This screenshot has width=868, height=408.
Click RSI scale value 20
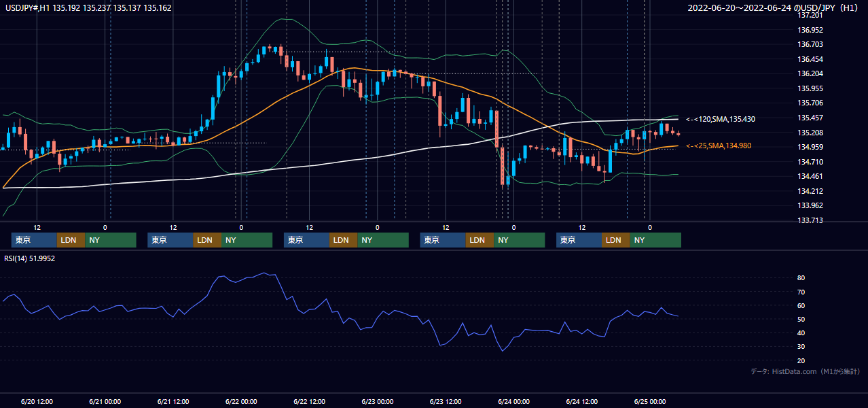pyautogui.click(x=801, y=360)
